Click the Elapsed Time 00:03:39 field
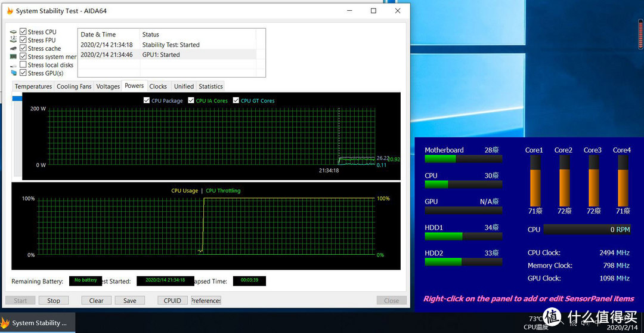Screen dimensions: 644x333 point(249,281)
